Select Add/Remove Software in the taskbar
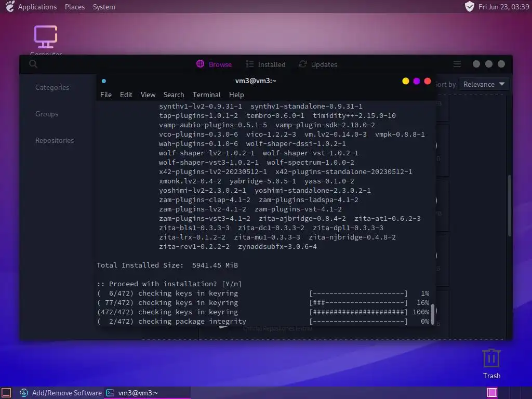This screenshot has height=399, width=532. tap(61, 393)
